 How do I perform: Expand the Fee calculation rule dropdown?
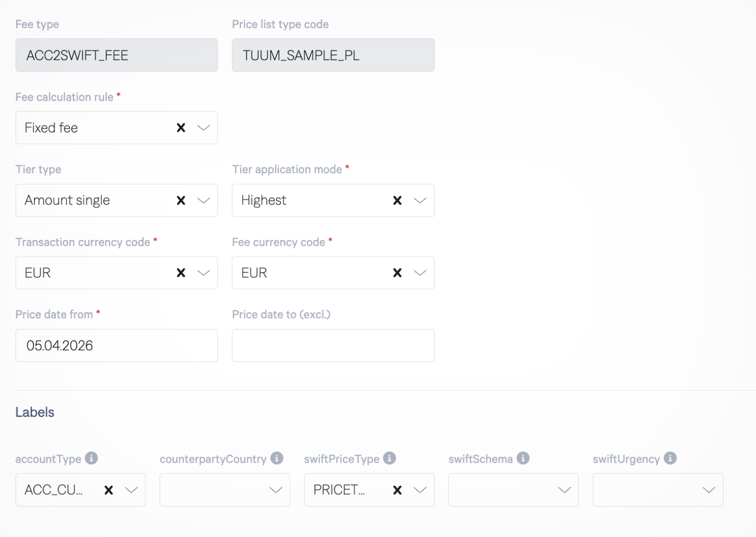coord(204,128)
